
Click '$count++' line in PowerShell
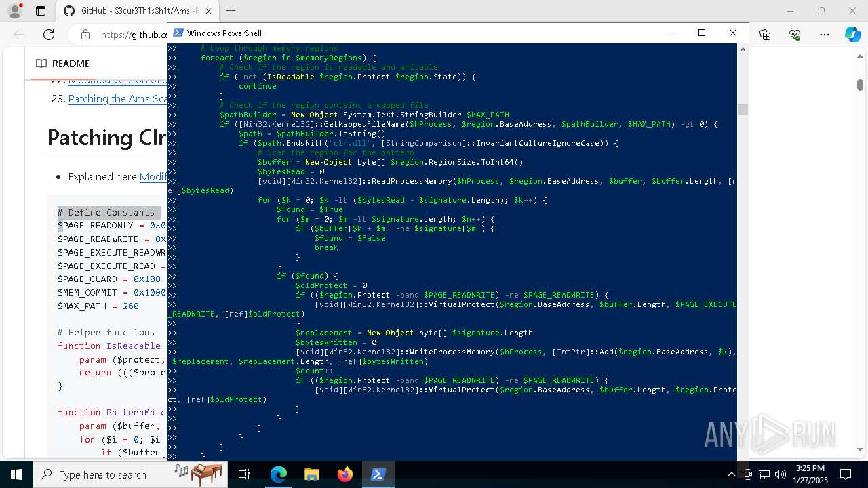(x=315, y=371)
